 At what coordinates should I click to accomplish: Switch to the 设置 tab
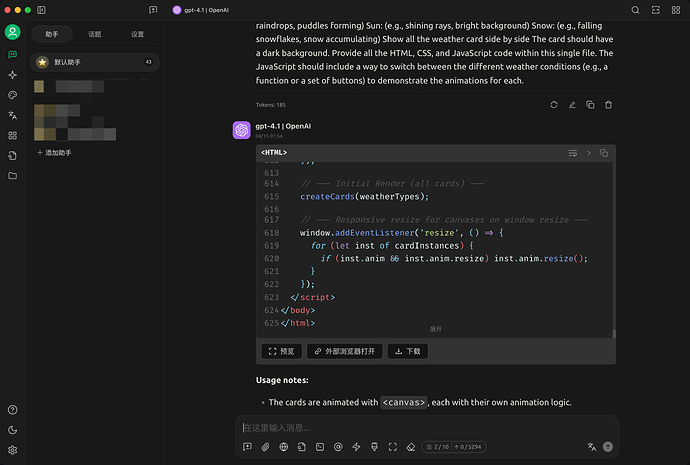(137, 34)
